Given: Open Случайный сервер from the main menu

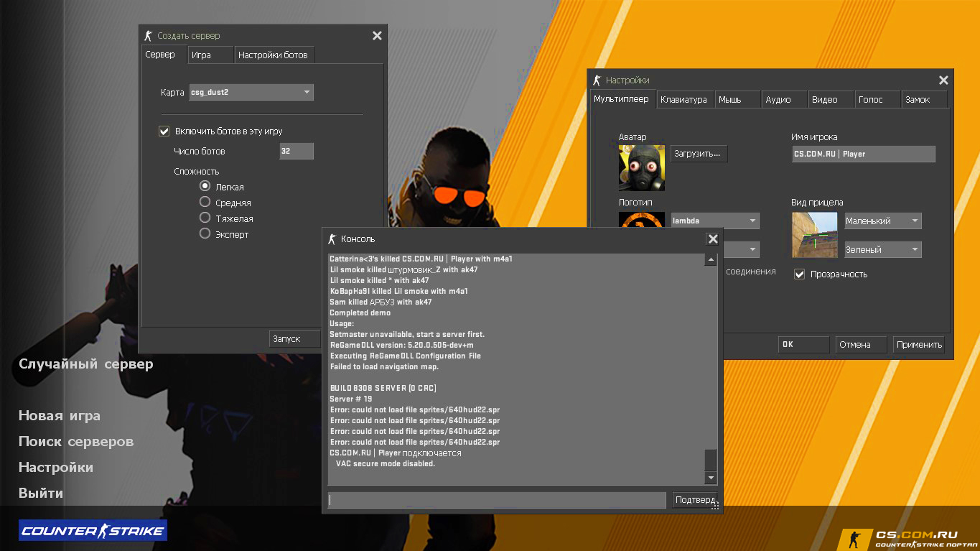Looking at the screenshot, I should [x=86, y=364].
